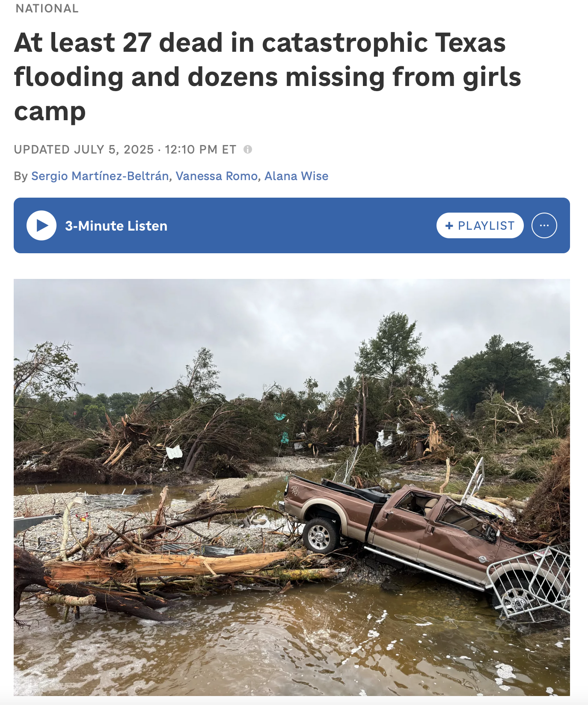Open Vanessa Romo's author page
Screen dimensions: 588x705
[217, 176]
